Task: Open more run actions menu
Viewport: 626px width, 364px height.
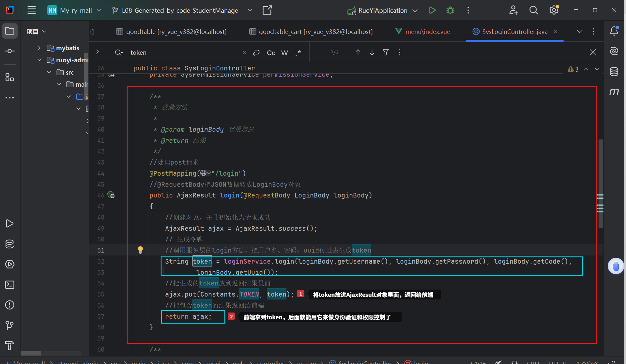Action: click(468, 10)
